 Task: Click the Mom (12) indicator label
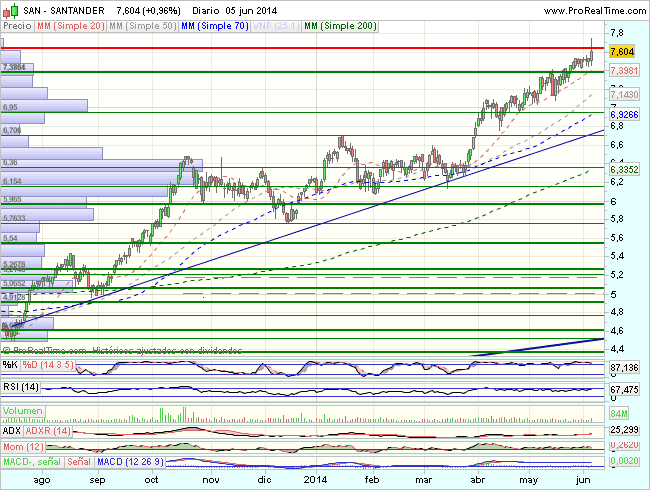22,445
